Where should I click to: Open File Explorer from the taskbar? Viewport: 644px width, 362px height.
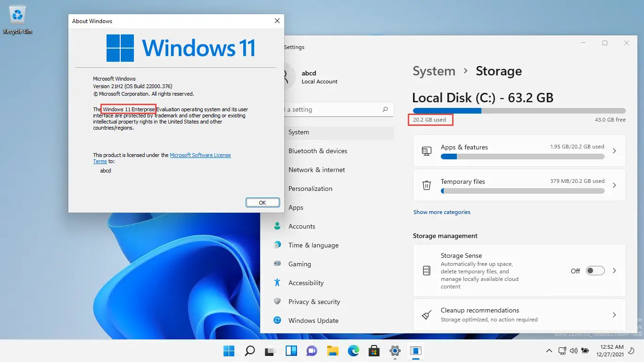(333, 351)
